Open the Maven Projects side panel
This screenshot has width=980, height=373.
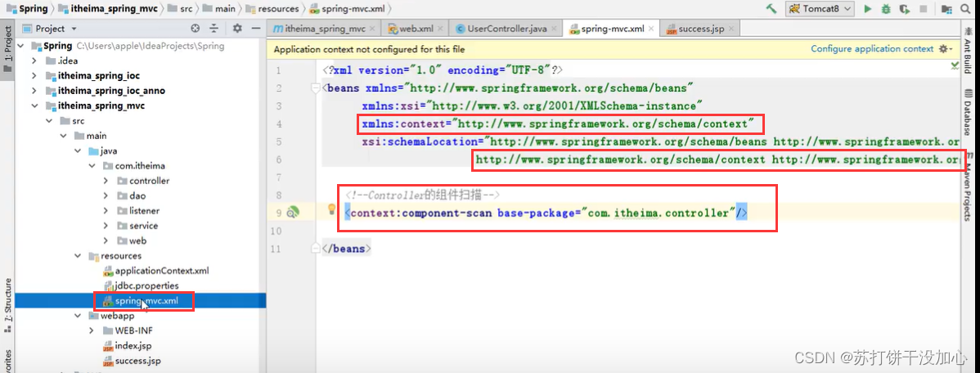968,187
